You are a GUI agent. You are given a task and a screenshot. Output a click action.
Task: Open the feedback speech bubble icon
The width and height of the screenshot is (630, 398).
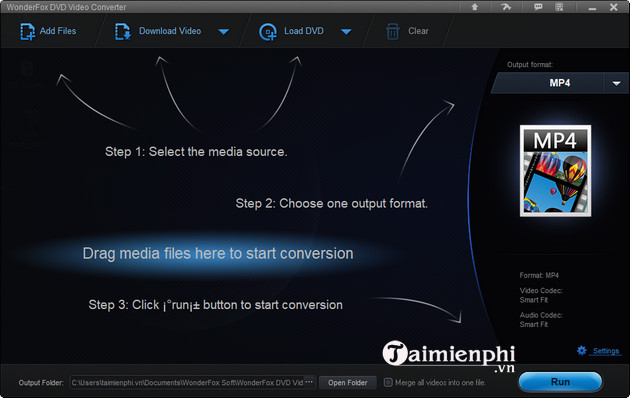[538, 7]
